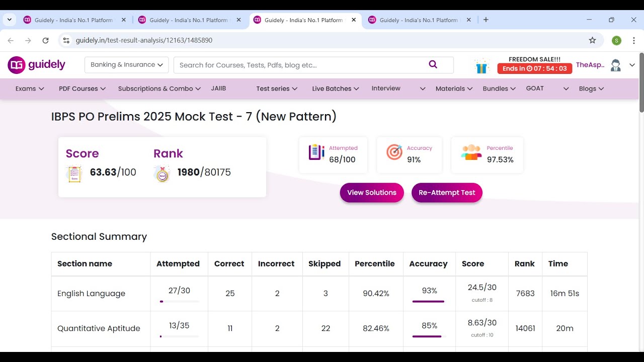Expand the Live Batches menu

tap(336, 88)
